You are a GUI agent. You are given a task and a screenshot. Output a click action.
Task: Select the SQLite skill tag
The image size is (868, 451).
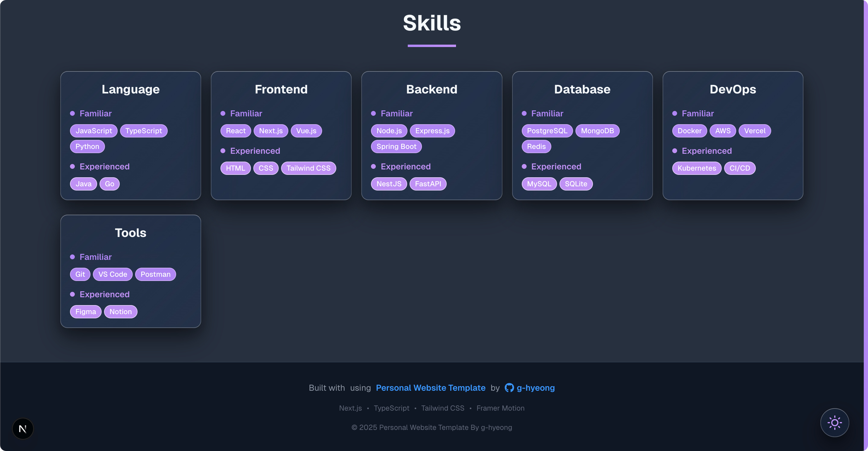(576, 184)
